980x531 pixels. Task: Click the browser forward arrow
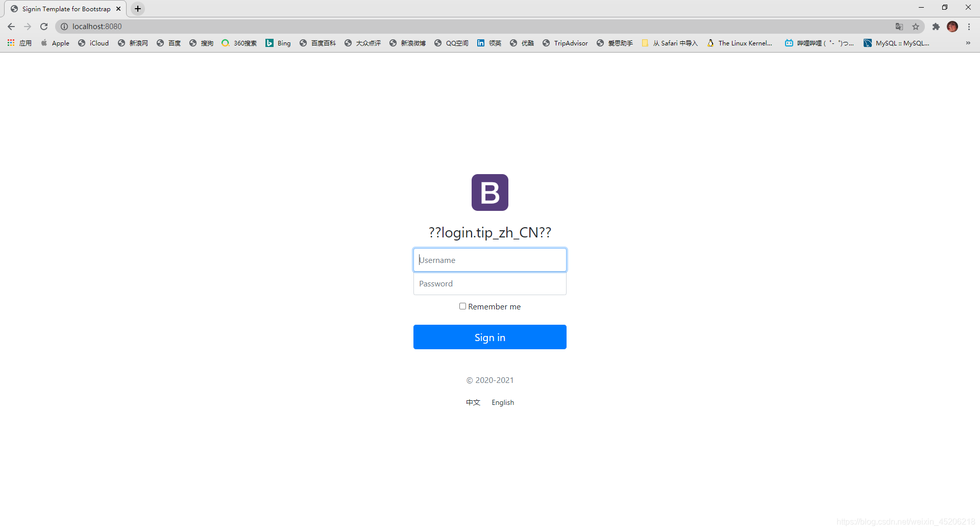28,27
